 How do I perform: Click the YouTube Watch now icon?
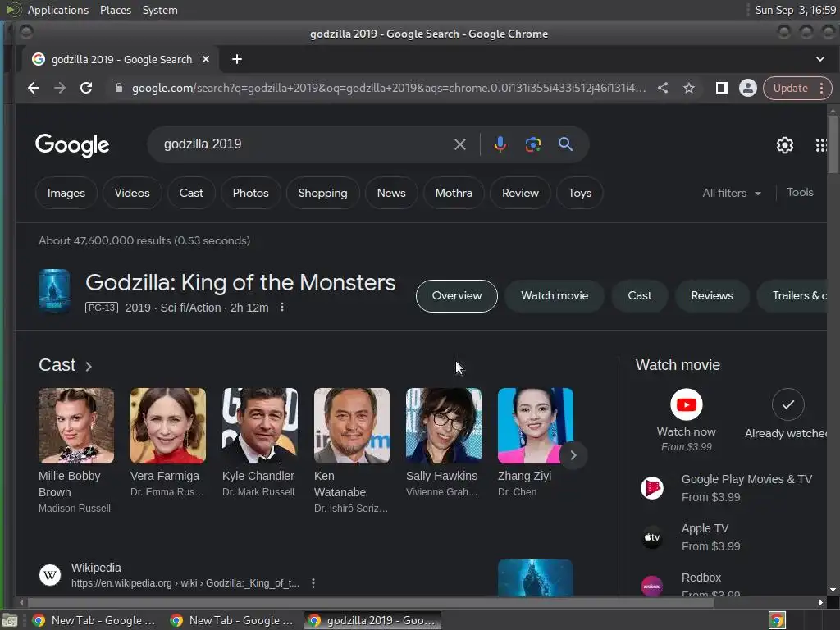687,404
